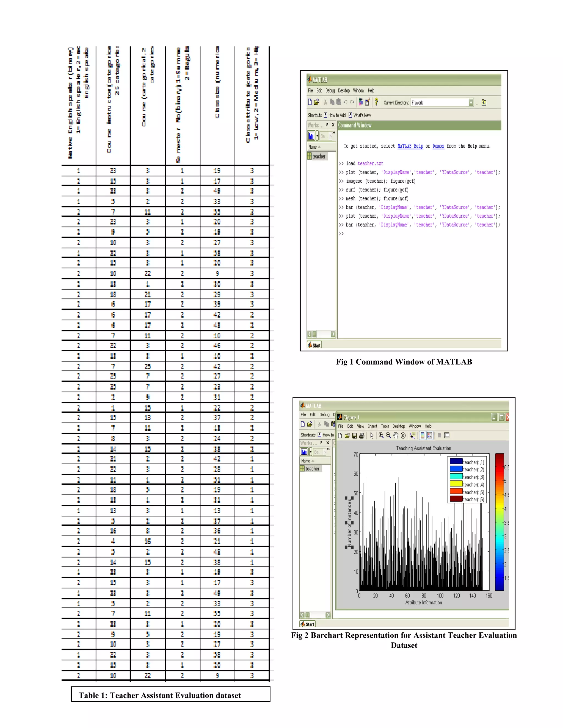Expand workspace toolbar overflow chevron in top window
The width and height of the screenshot is (563, 728).
(333, 133)
